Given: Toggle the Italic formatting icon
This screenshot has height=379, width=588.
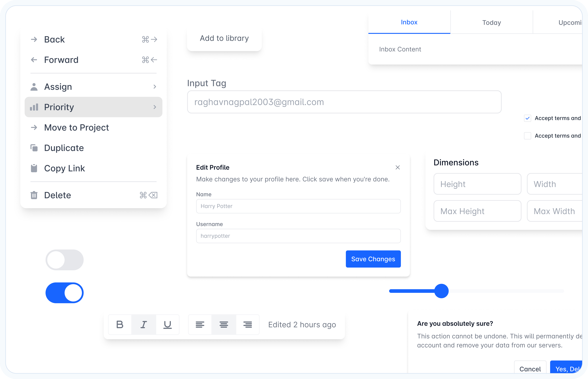Looking at the screenshot, I should [144, 325].
